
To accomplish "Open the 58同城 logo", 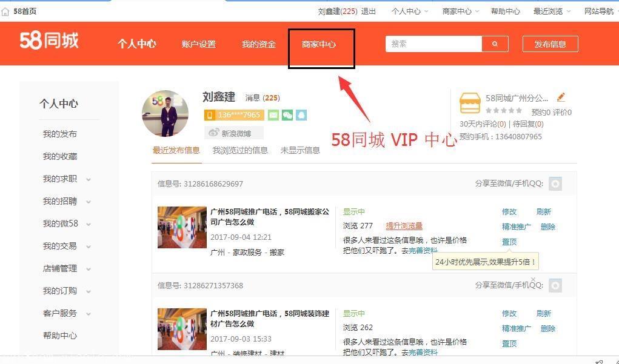I will [49, 40].
